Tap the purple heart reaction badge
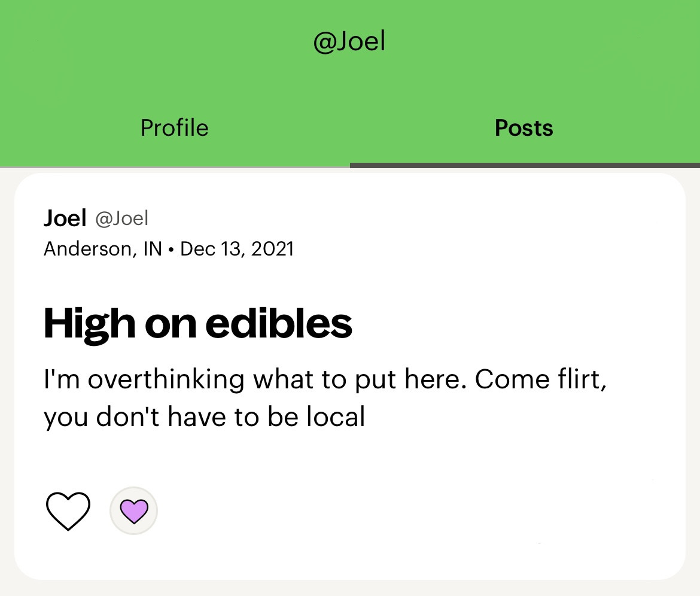Screen dimensions: 700x596 click(134, 511)
